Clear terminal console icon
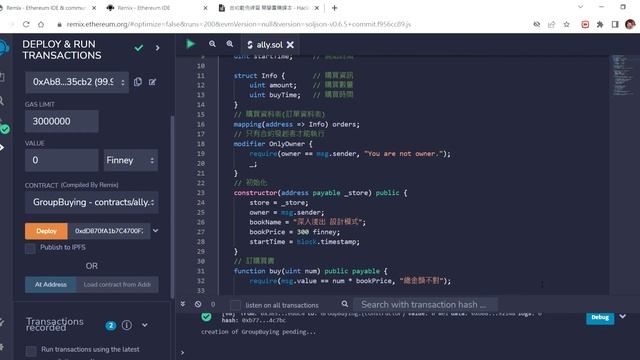640x360 pixels. tap(198, 304)
